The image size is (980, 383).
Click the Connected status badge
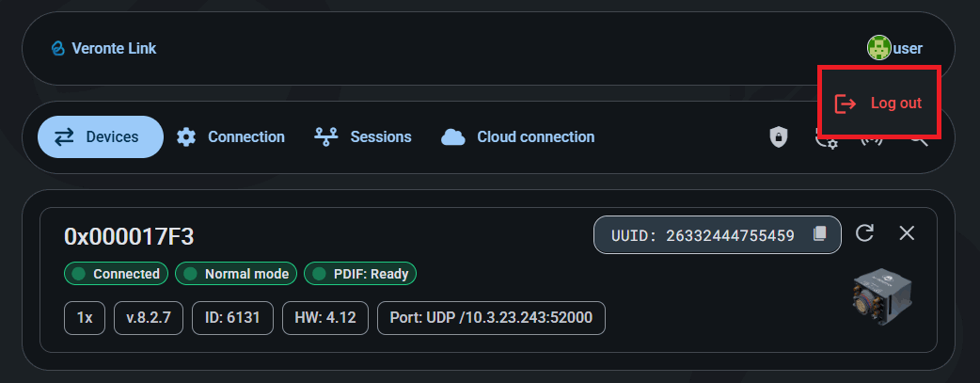(x=117, y=274)
